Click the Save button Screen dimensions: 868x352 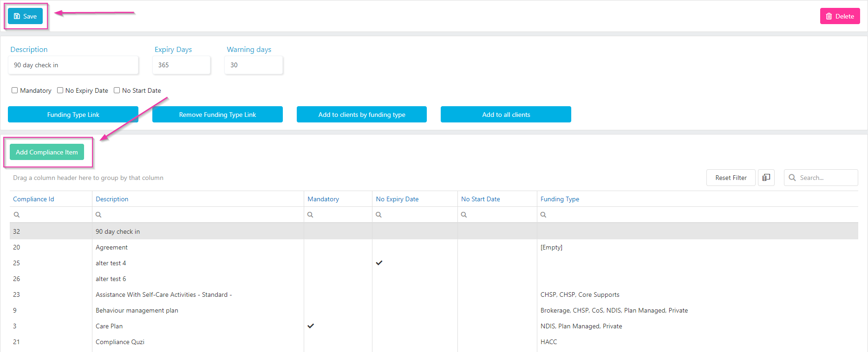[x=25, y=16]
